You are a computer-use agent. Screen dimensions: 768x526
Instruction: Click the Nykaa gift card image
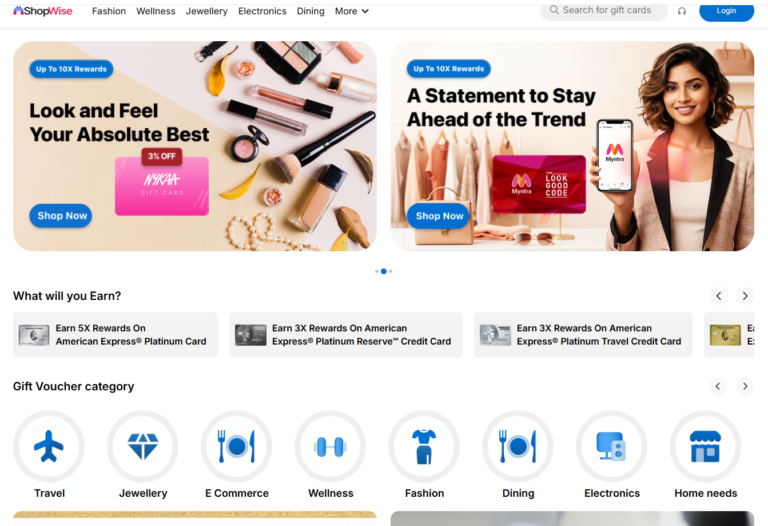coord(162,186)
